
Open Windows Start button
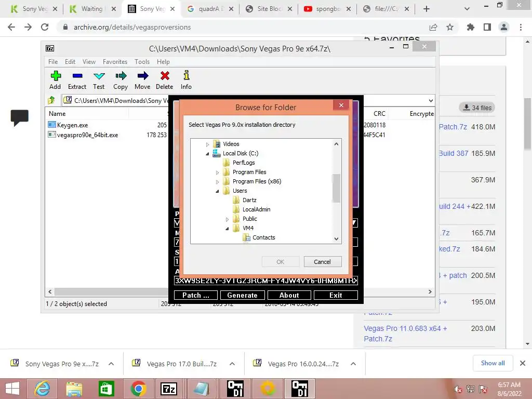click(12, 389)
